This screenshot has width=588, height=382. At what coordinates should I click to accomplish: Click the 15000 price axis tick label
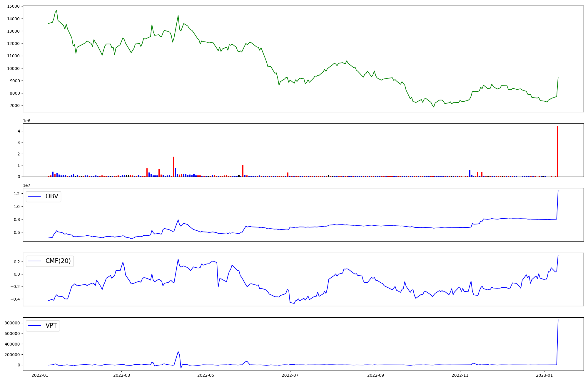point(13,6)
